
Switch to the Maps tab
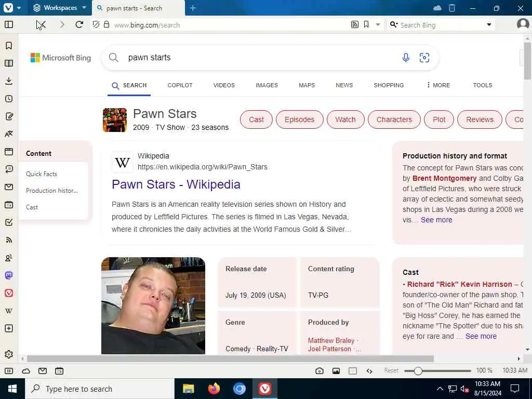307,85
